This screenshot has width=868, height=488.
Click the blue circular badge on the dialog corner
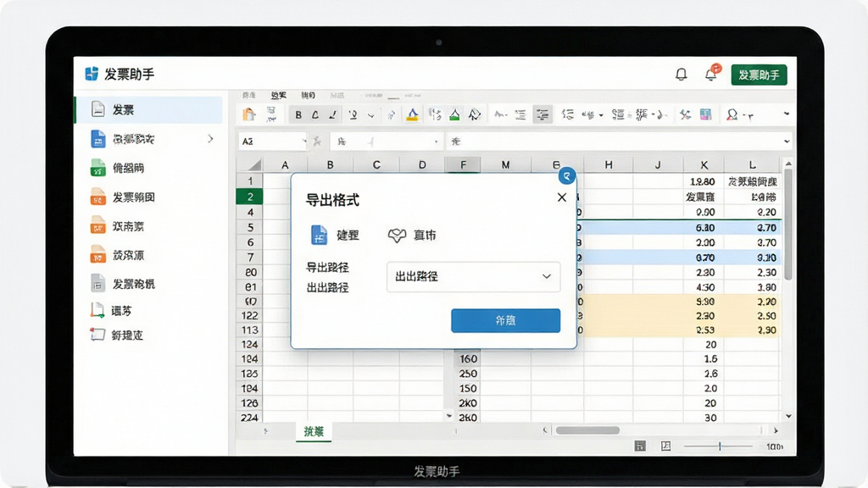point(566,176)
